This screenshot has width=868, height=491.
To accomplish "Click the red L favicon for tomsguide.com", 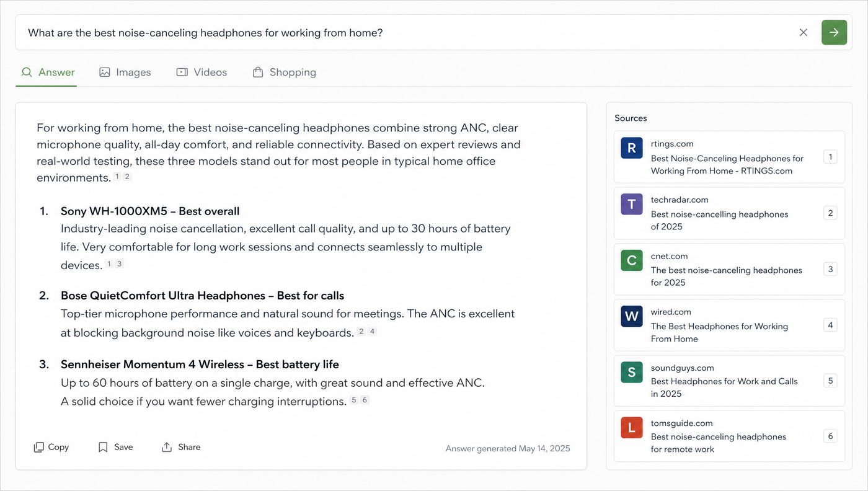I will tap(632, 427).
